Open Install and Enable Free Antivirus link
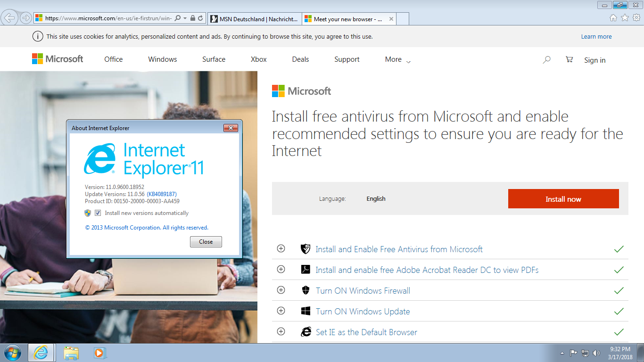 coord(399,249)
